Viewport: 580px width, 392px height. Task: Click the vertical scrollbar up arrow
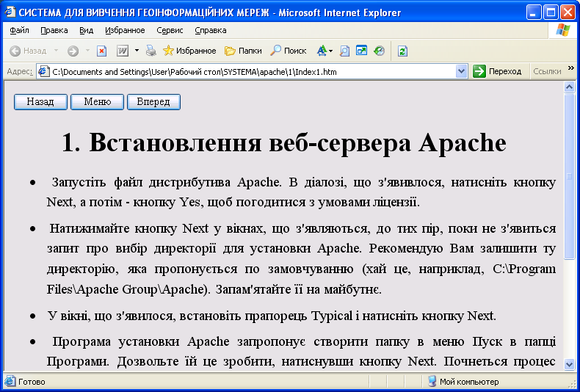click(x=569, y=87)
